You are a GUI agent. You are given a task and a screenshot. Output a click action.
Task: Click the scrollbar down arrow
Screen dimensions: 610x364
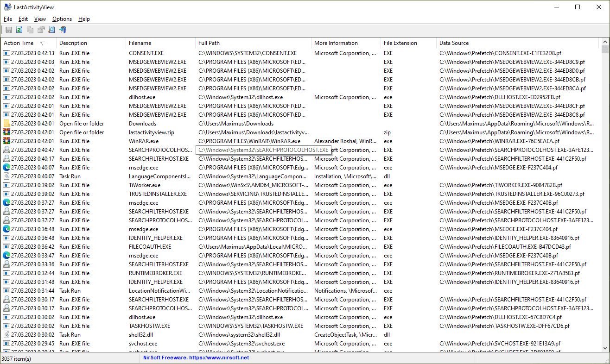[x=605, y=348]
